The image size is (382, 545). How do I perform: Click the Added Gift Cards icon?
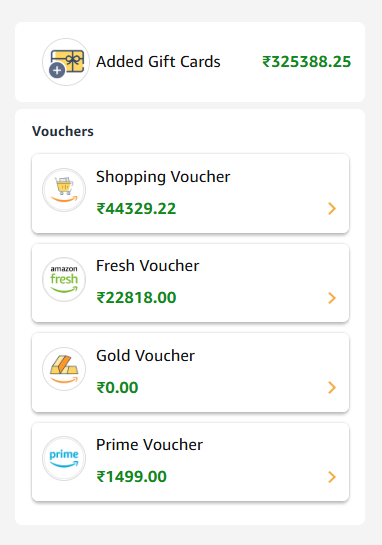coord(66,62)
